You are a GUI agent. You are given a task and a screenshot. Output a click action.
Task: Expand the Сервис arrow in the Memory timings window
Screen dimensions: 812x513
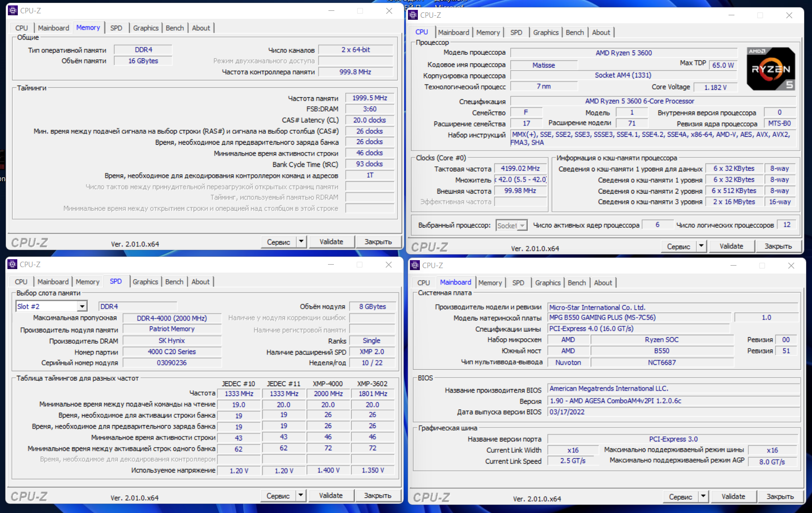pos(301,241)
